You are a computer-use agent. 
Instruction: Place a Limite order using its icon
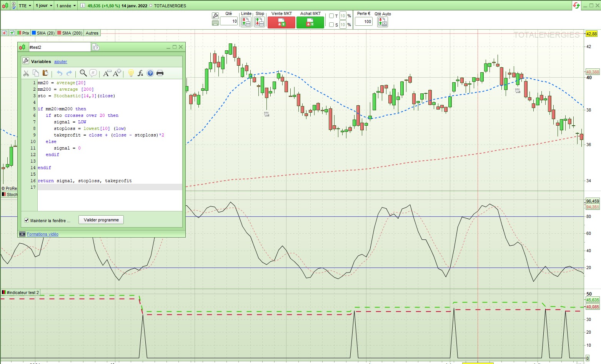click(246, 22)
